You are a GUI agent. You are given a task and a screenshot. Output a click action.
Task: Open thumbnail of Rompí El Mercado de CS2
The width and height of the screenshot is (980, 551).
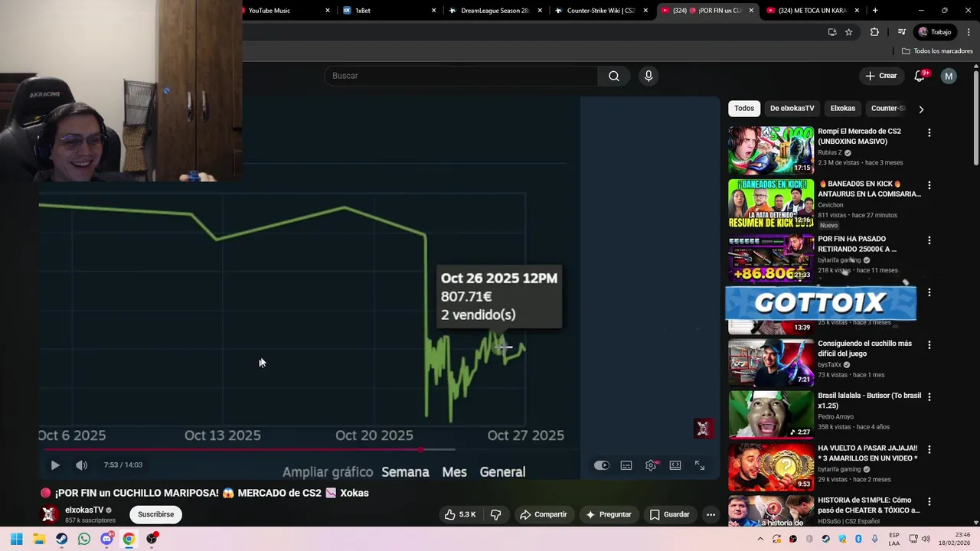pyautogui.click(x=771, y=151)
